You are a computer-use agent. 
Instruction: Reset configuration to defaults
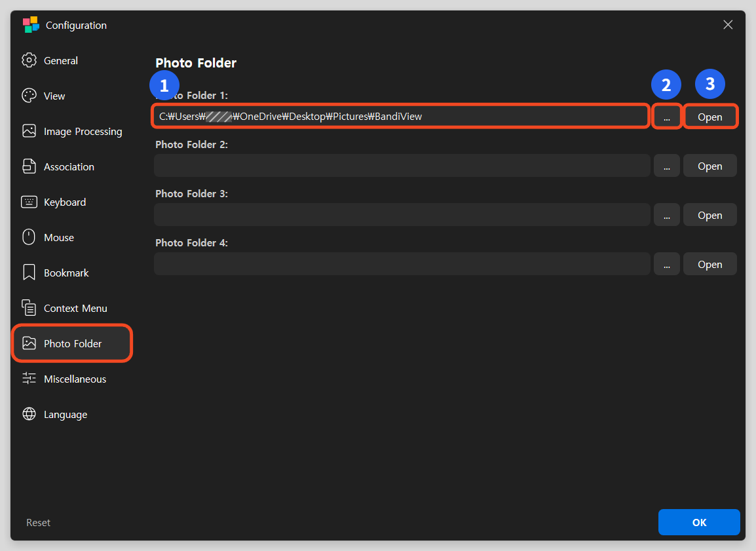click(x=38, y=523)
